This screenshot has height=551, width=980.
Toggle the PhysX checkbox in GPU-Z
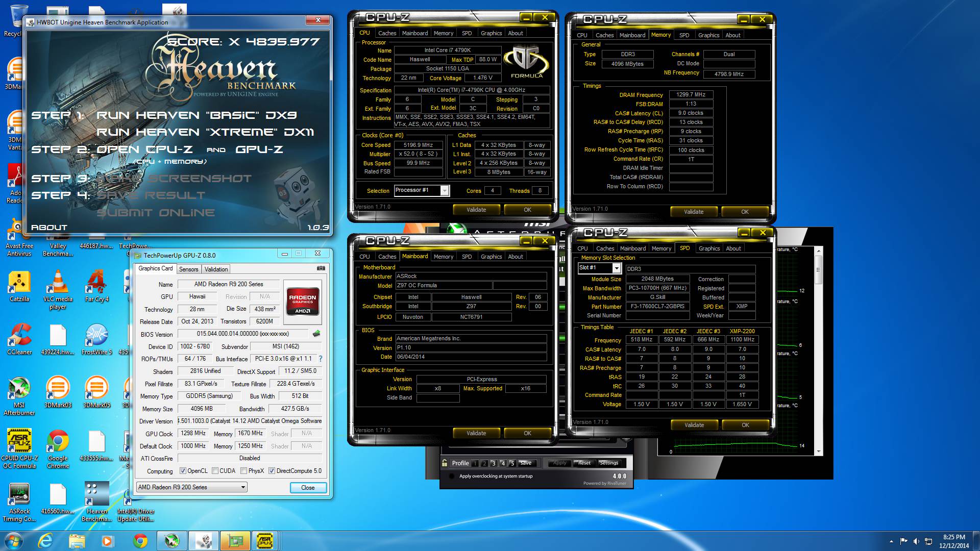click(243, 471)
